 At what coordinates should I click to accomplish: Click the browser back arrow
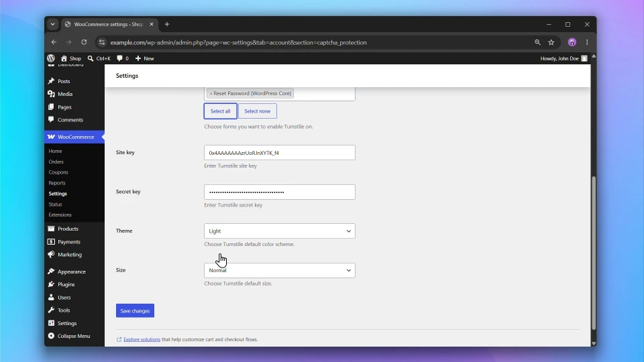pos(54,42)
